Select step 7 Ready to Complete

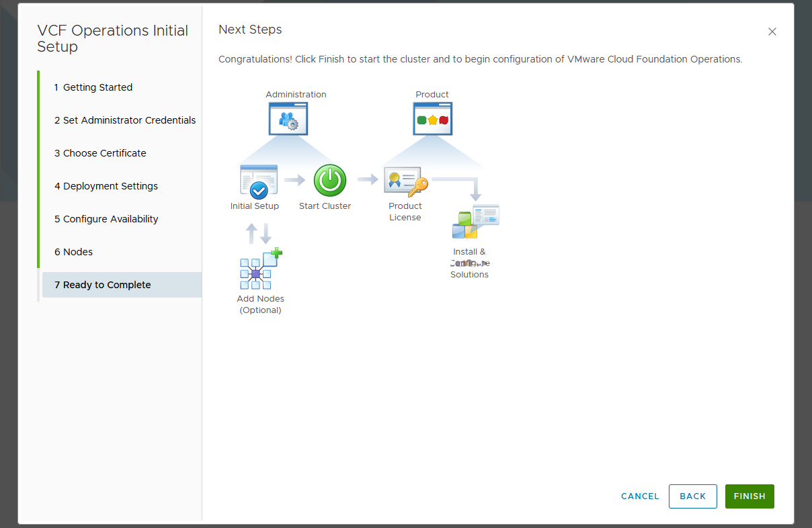(103, 285)
